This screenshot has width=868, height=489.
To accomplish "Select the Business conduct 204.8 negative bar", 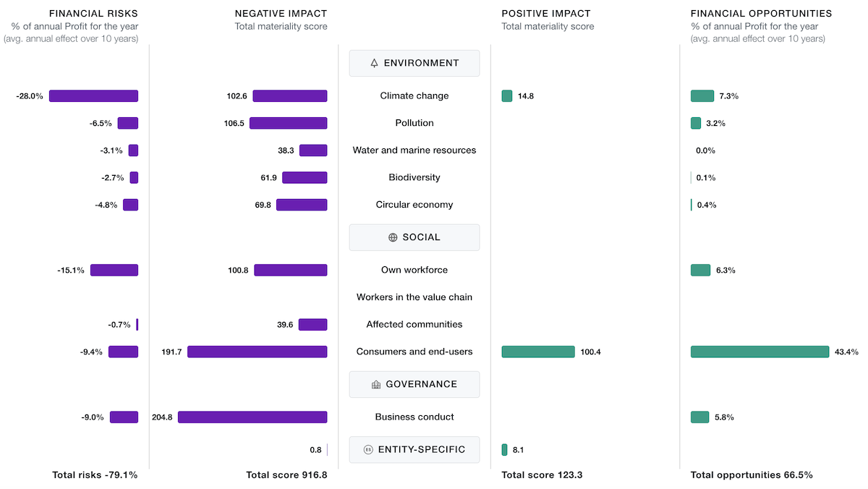I will pyautogui.click(x=252, y=417).
